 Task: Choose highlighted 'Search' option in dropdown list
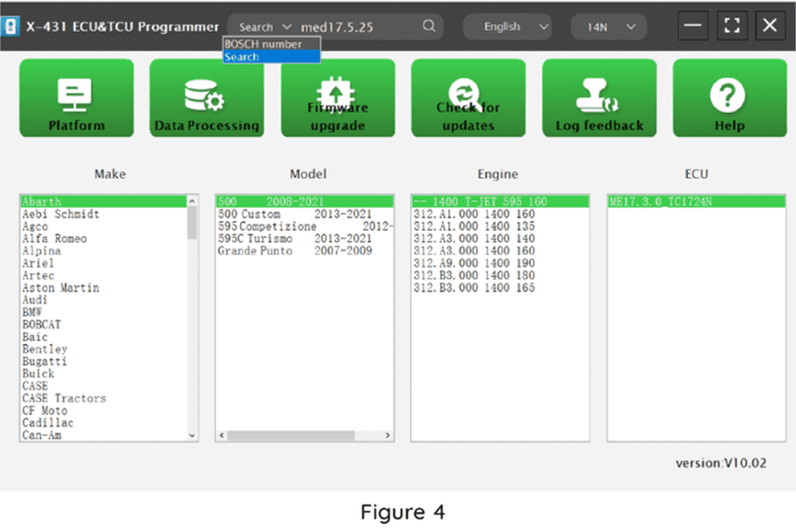(x=271, y=57)
